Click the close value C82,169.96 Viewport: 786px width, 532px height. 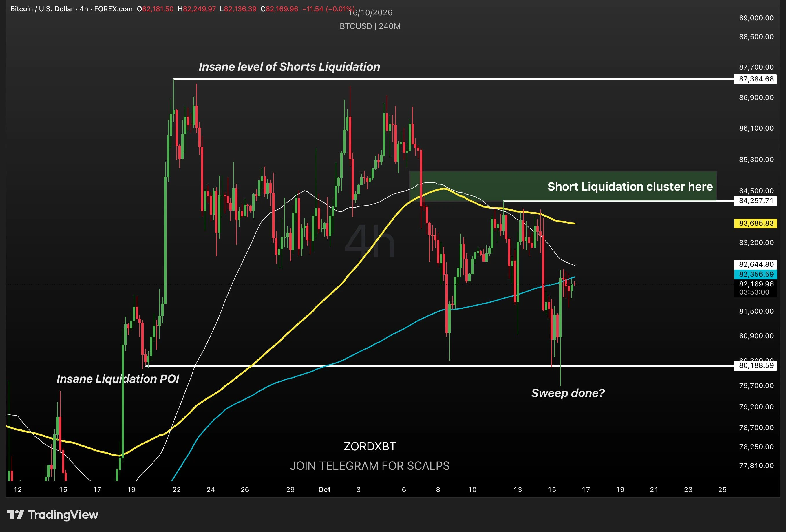[x=279, y=9]
